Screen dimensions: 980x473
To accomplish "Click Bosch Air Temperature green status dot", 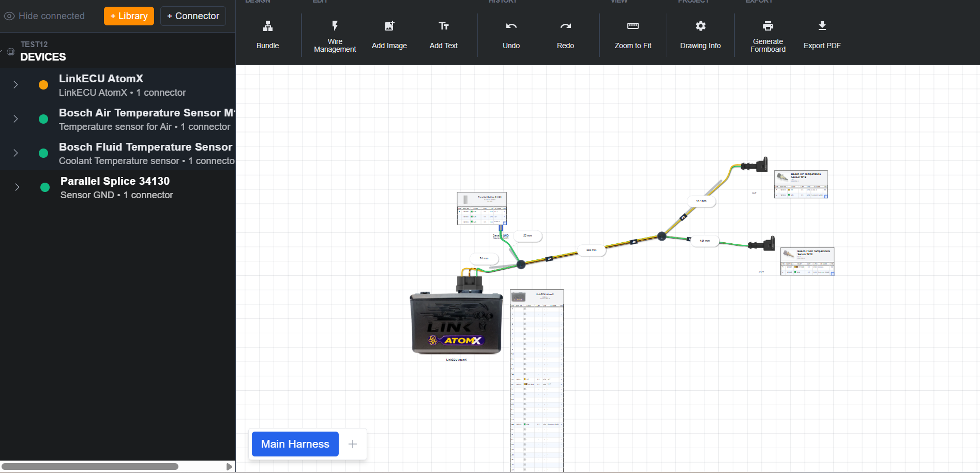I will (43, 119).
